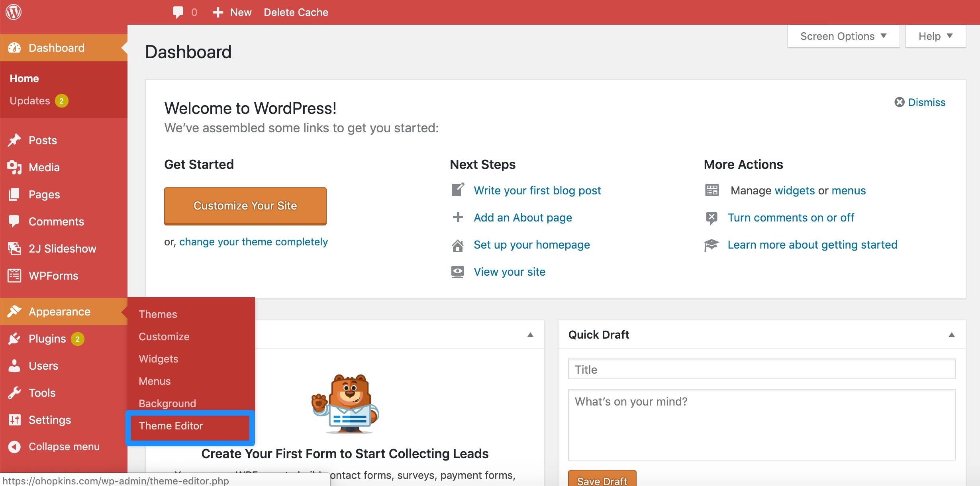The height and width of the screenshot is (486, 980).
Task: Open Background in the Appearance submenu
Action: pyautogui.click(x=167, y=404)
